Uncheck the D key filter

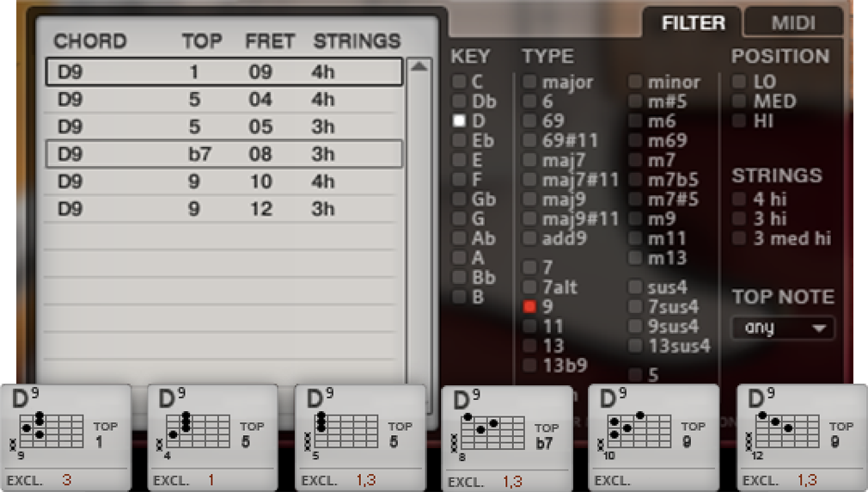tap(460, 121)
